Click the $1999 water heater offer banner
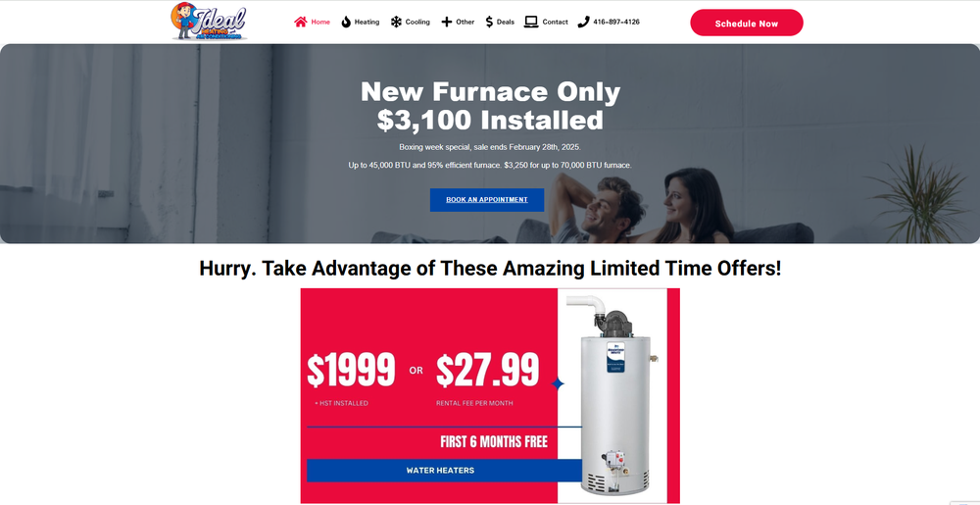 [490, 395]
